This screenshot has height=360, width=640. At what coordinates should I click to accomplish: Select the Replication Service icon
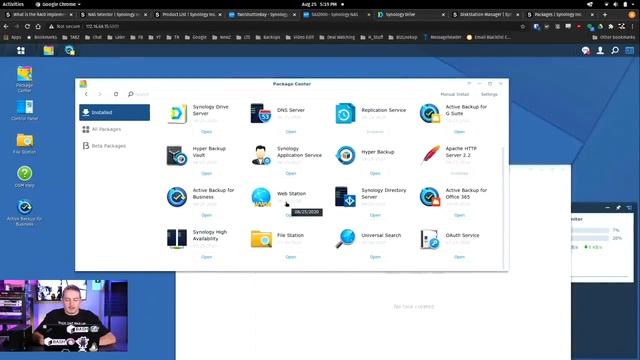pos(345,113)
